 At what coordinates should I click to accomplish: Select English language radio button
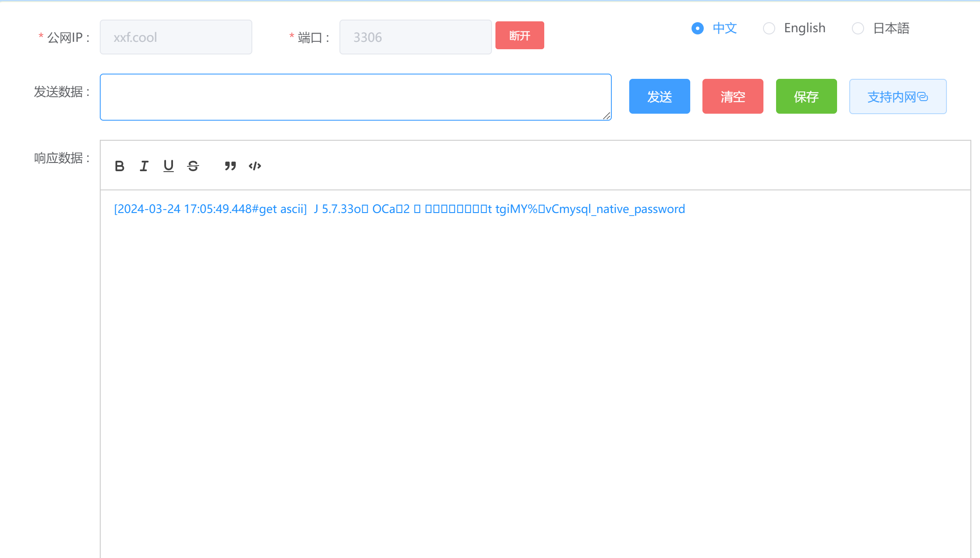[769, 28]
